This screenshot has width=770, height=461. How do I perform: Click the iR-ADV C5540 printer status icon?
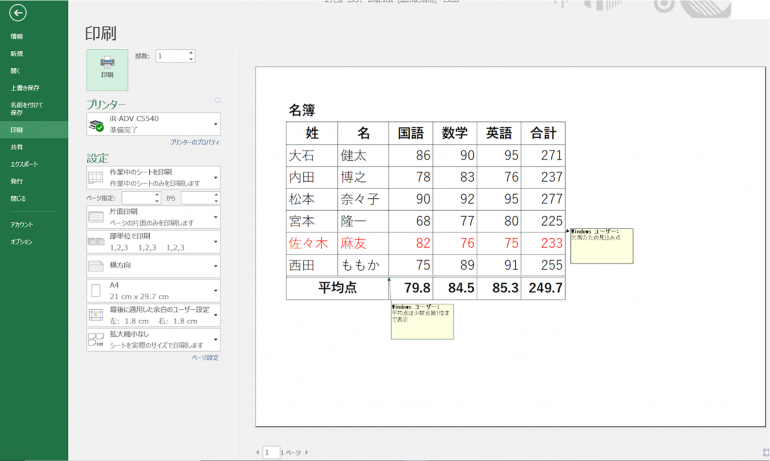[x=97, y=124]
